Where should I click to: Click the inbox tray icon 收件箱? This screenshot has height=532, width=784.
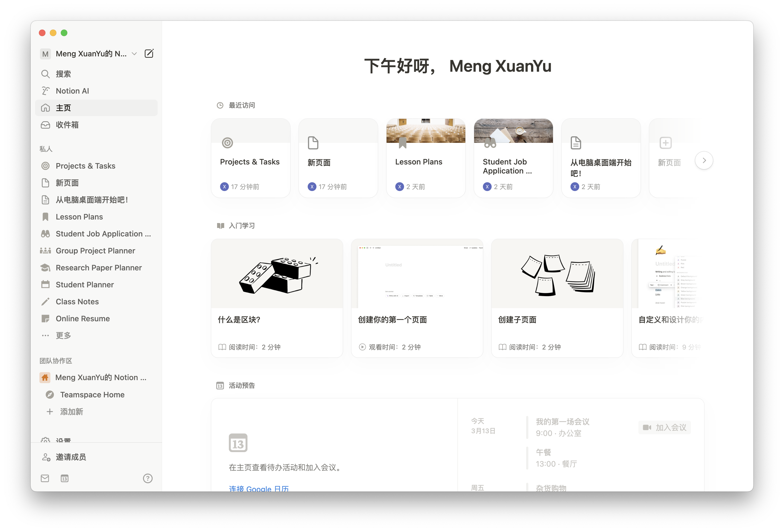tap(45, 125)
